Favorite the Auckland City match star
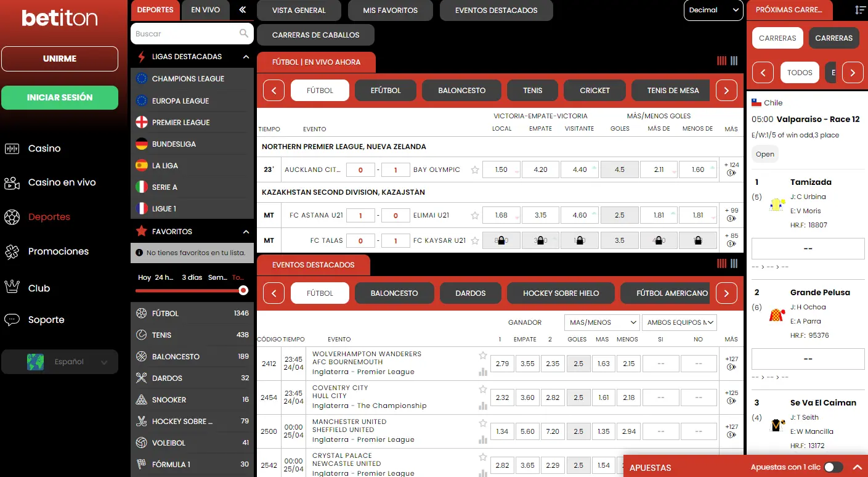Screen dimensions: 868x477 (475, 170)
